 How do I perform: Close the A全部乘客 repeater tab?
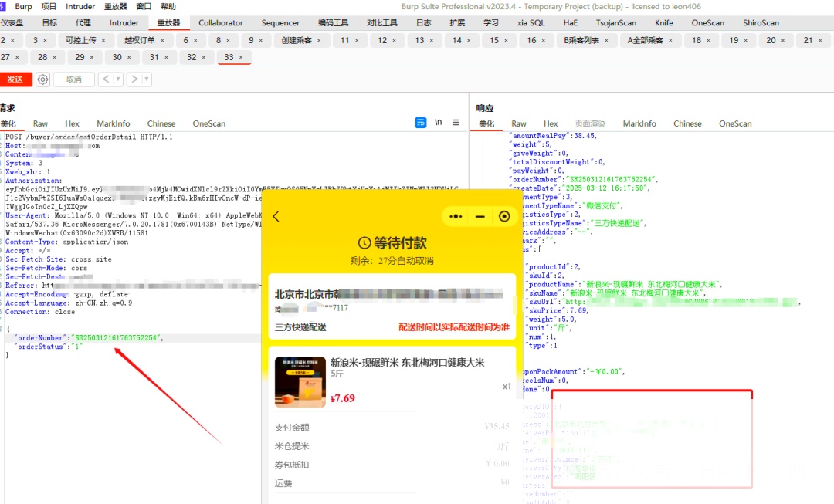670,40
